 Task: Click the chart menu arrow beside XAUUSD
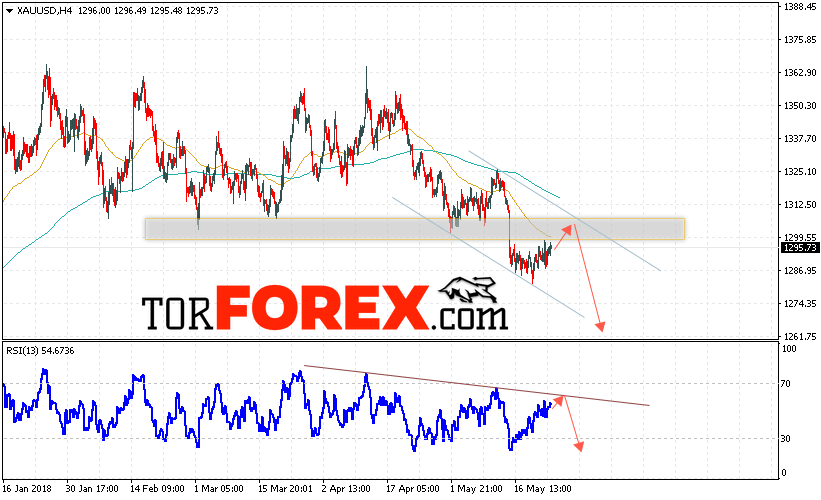pyautogui.click(x=9, y=10)
